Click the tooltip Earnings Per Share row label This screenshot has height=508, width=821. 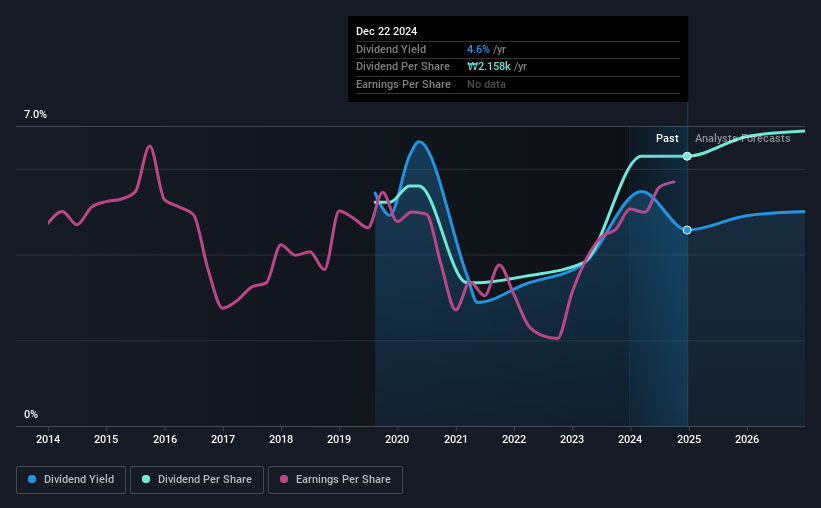pyautogui.click(x=403, y=84)
